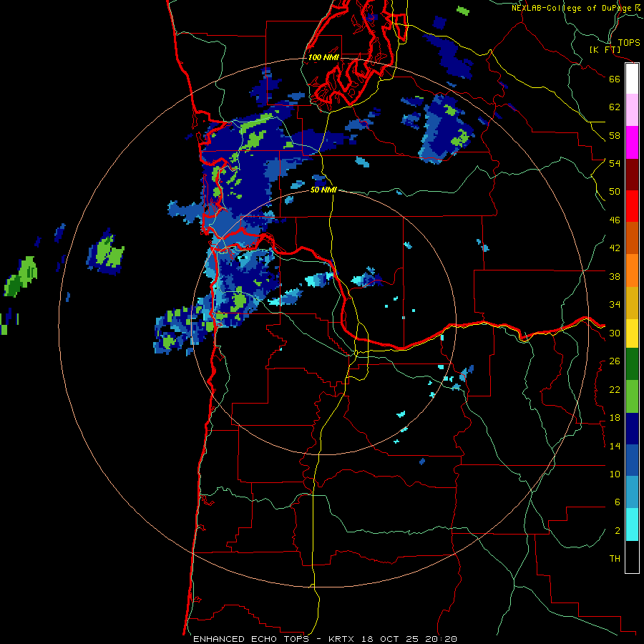The image size is (644, 644).
Task: Click the "26" legend value
Action: (x=615, y=361)
